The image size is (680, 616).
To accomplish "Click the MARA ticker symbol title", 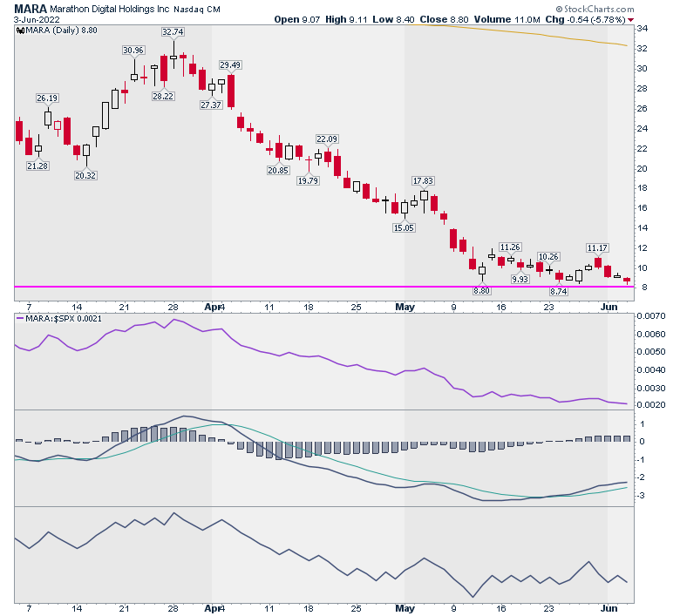I will coord(31,9).
